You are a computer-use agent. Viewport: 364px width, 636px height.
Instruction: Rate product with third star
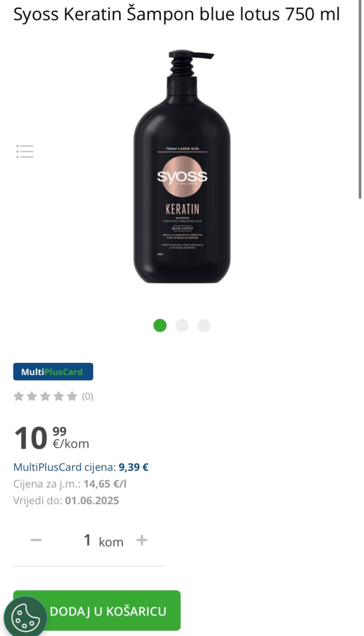click(x=45, y=396)
